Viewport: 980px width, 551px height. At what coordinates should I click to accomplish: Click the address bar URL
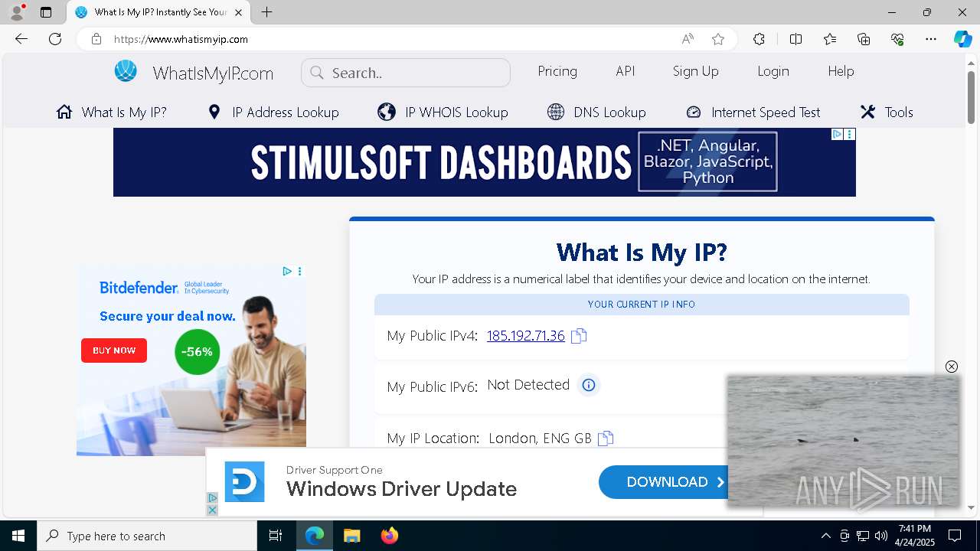[x=181, y=39]
